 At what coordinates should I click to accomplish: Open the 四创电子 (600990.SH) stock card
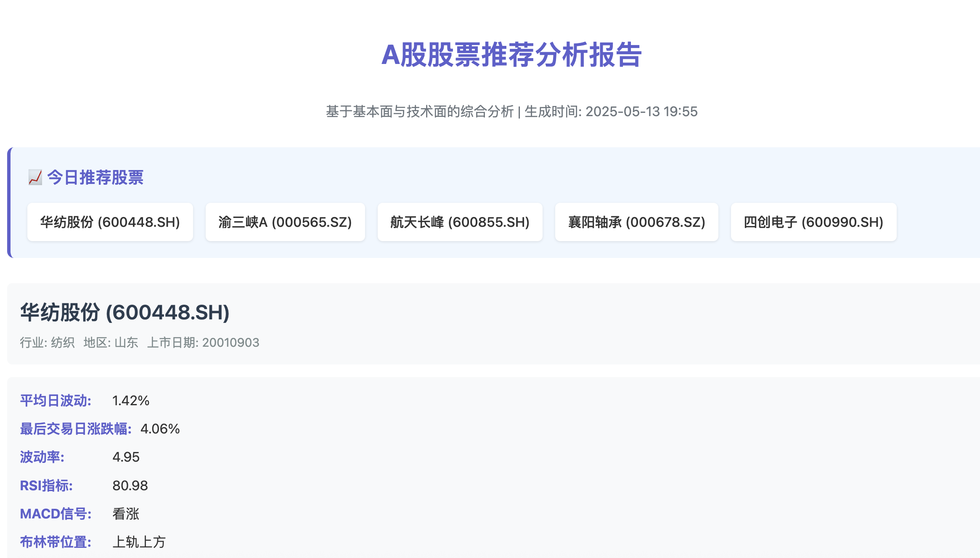click(814, 222)
